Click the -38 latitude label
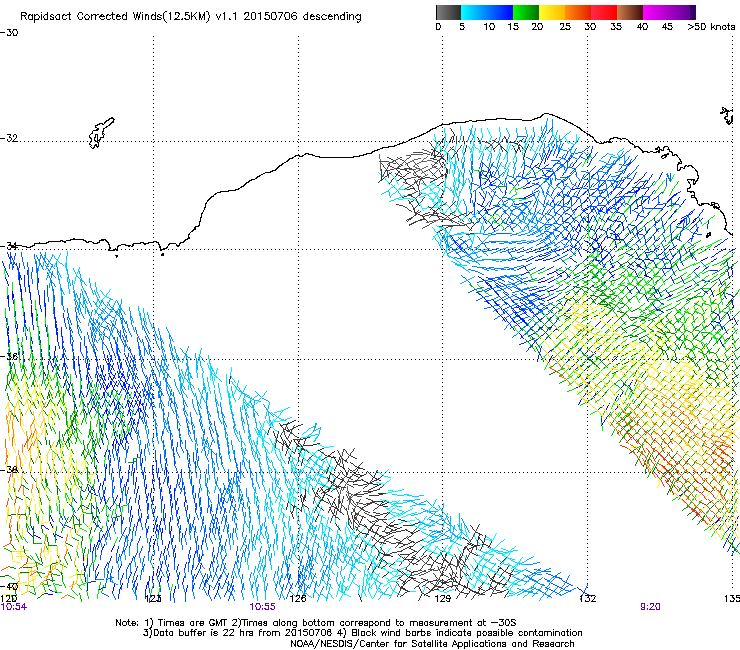This screenshot has width=740, height=650. coord(9,470)
